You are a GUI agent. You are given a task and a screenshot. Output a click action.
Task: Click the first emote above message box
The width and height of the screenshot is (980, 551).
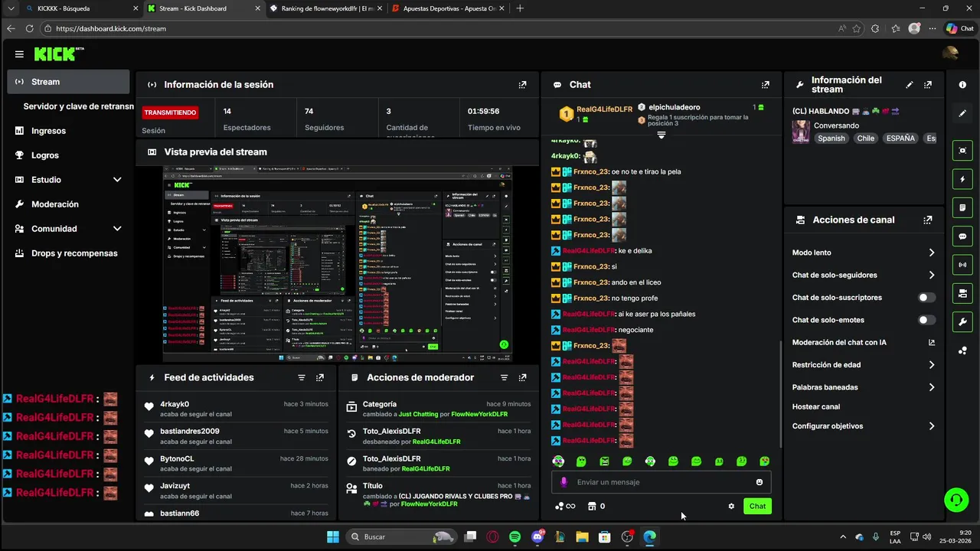(558, 461)
